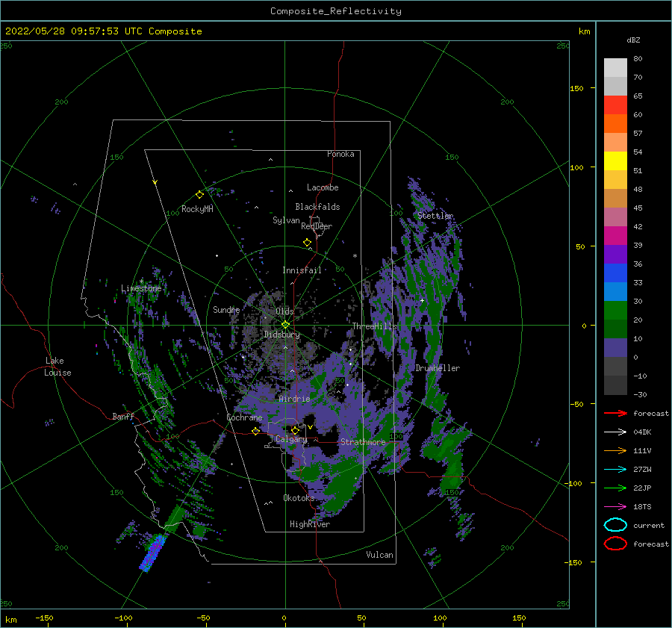Select the yellow 51-54 dBZ swatch
The width and height of the screenshot is (672, 628).
pos(615,161)
